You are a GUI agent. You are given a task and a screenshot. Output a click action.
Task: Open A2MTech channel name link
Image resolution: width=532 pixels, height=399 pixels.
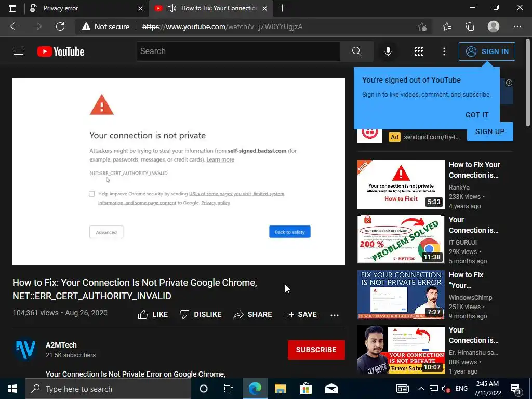61,345
